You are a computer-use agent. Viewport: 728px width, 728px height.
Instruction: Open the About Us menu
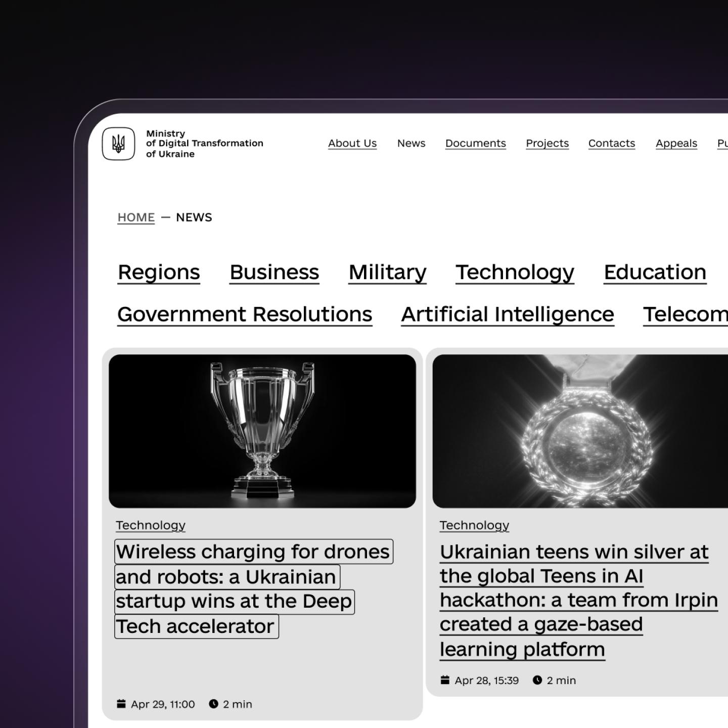tap(352, 143)
